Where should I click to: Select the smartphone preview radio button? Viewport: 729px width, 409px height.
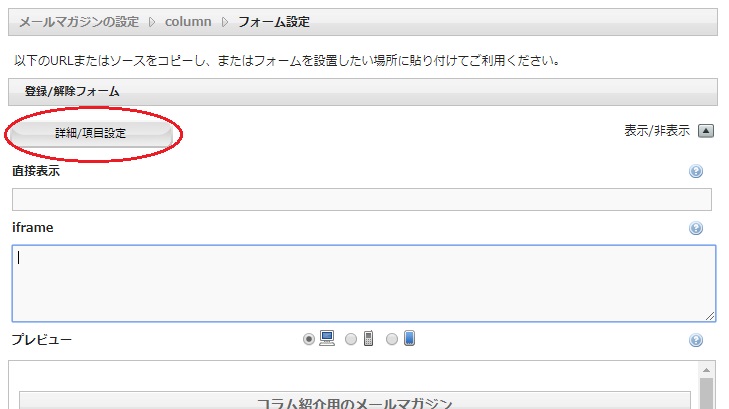point(392,339)
